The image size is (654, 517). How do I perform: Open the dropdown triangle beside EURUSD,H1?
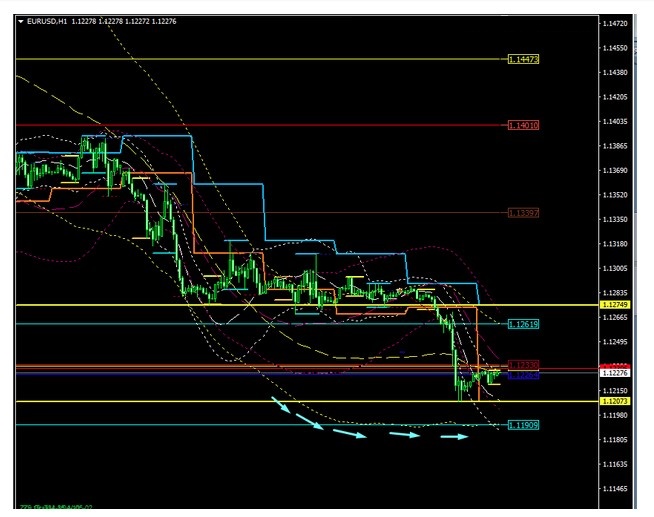point(21,21)
